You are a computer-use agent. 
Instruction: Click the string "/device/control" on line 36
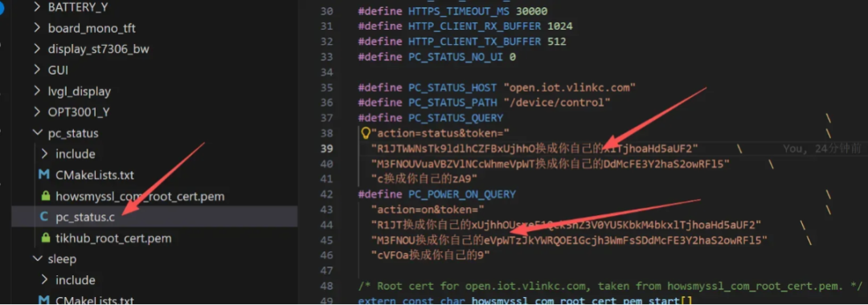tap(556, 102)
